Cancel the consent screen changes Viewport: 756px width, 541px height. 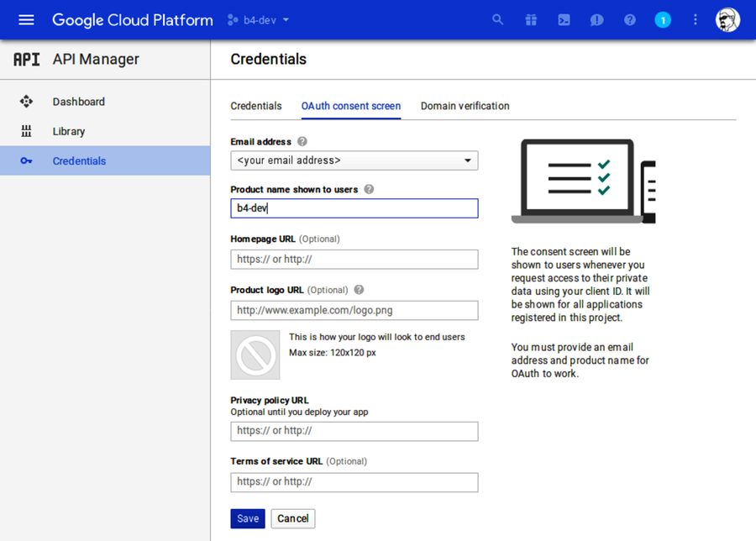(292, 518)
